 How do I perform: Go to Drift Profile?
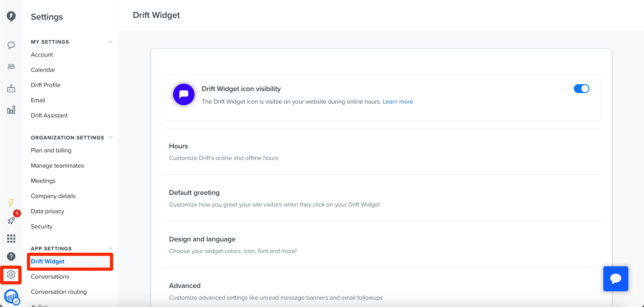[x=45, y=85]
